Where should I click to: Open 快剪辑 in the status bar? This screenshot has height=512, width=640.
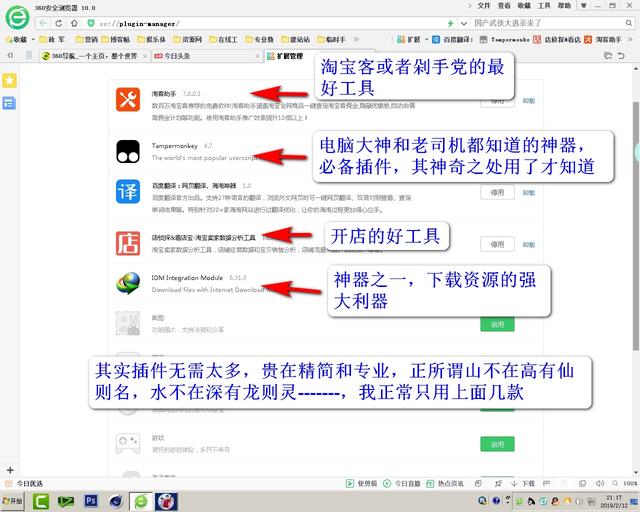click(361, 483)
